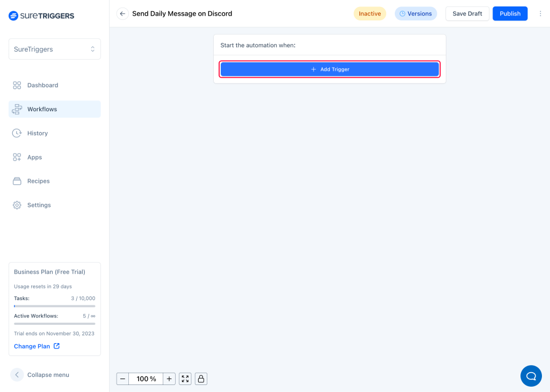Viewport: 550px width, 392px height.
Task: Click the zoom in plus button
Action: pyautogui.click(x=169, y=379)
